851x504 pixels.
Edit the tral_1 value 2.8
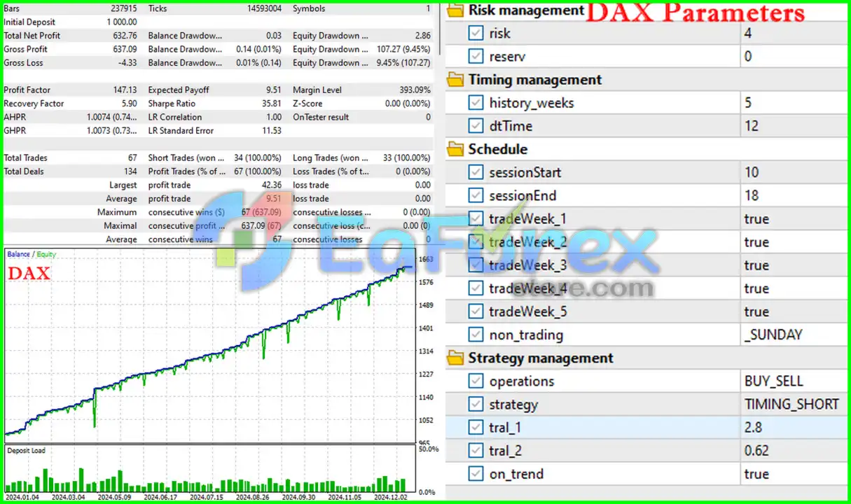(793, 427)
